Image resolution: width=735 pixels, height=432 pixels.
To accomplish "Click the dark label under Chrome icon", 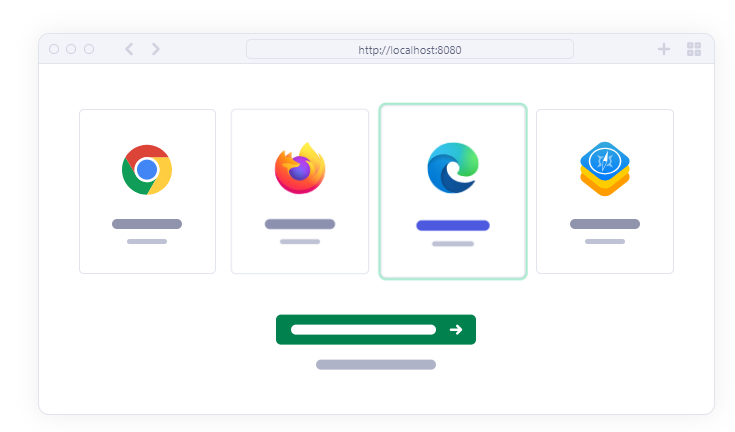I will pyautogui.click(x=147, y=224).
